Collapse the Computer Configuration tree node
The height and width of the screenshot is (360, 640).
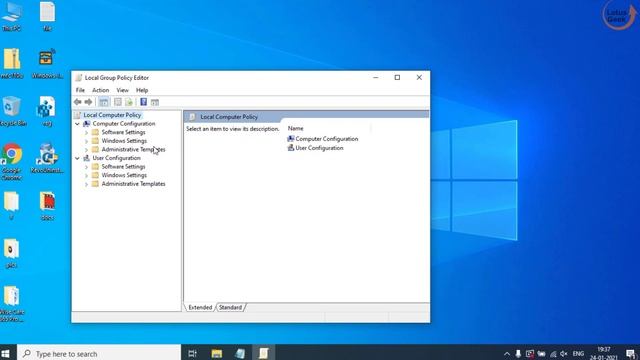point(77,124)
